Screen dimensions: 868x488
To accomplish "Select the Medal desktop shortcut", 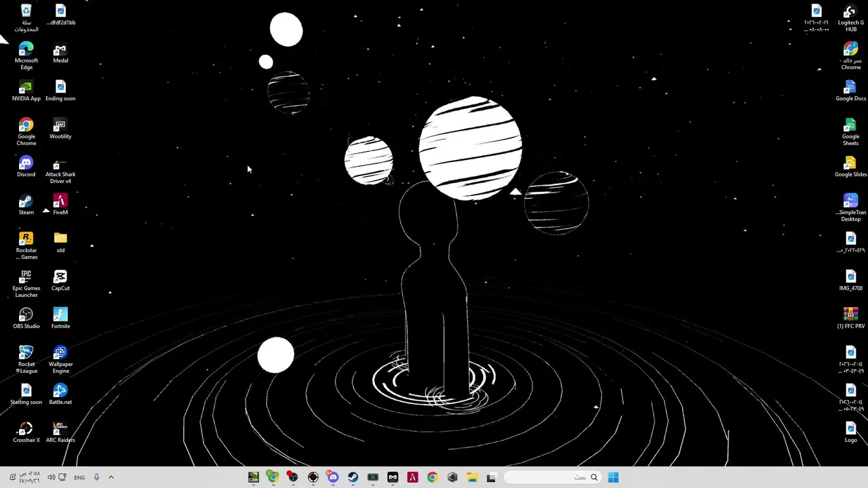I will tap(60, 54).
